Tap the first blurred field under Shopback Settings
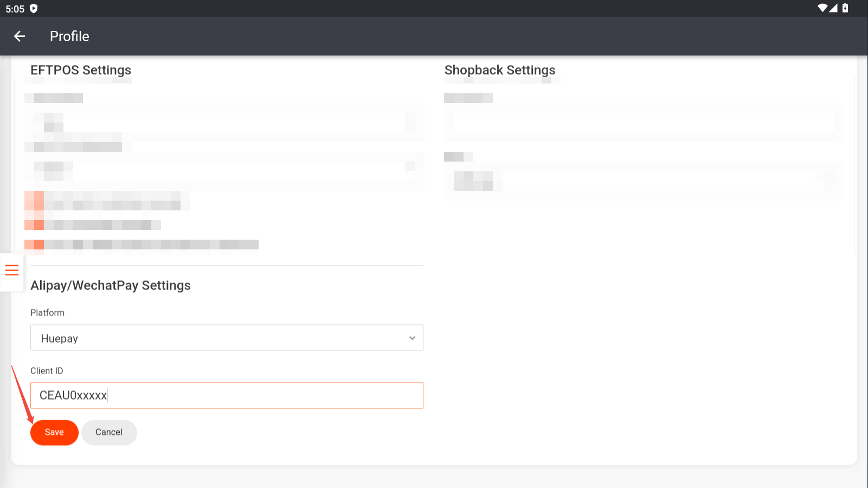The width and height of the screenshot is (868, 488). click(644, 123)
